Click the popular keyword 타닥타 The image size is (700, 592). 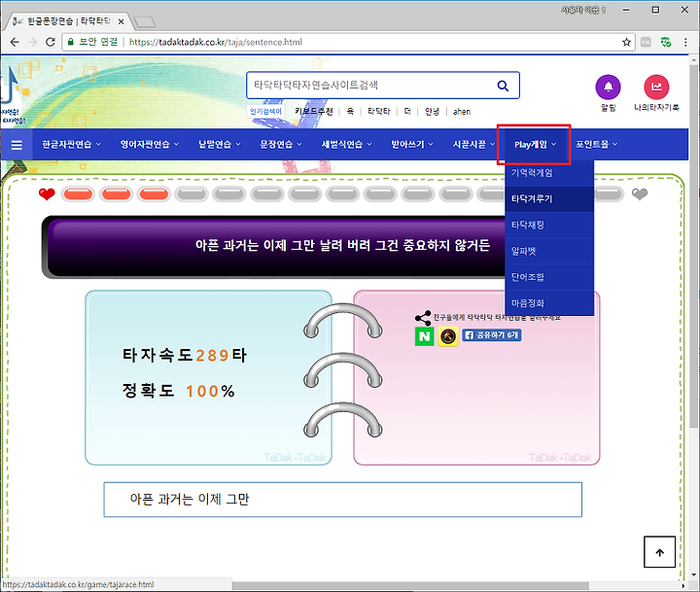[x=378, y=111]
